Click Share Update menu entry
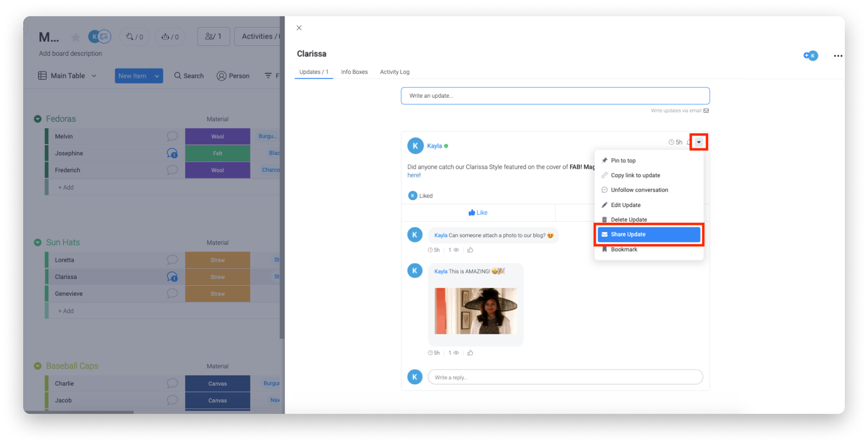 pos(649,235)
